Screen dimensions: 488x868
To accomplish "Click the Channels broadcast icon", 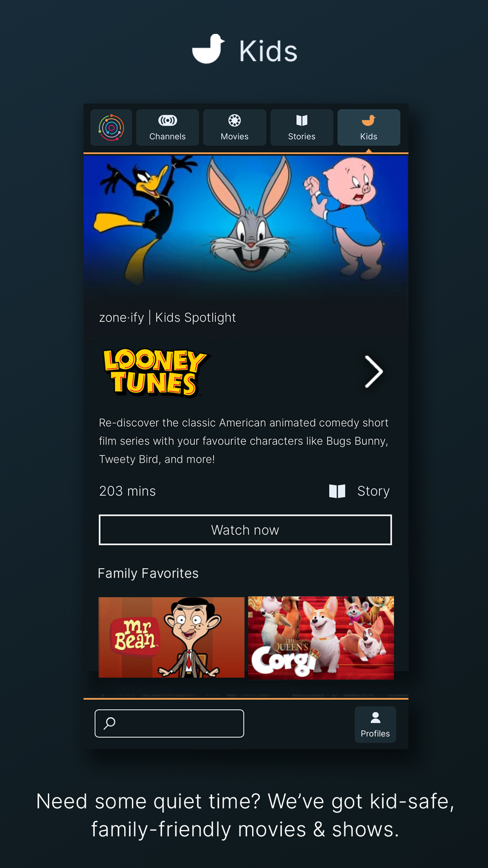I will click(168, 120).
